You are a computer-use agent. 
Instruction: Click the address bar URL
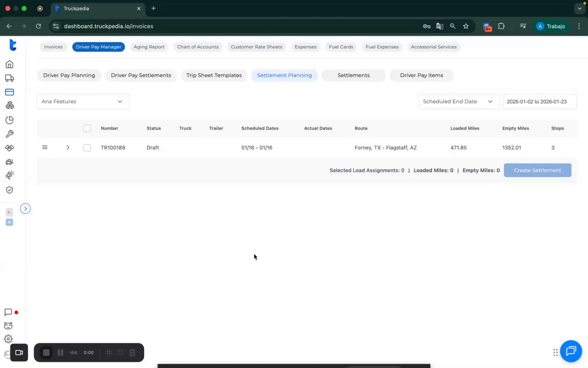tap(108, 26)
